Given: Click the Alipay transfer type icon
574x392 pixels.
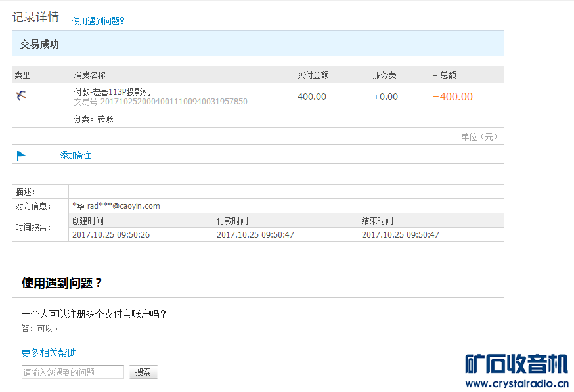Looking at the screenshot, I should click(21, 96).
